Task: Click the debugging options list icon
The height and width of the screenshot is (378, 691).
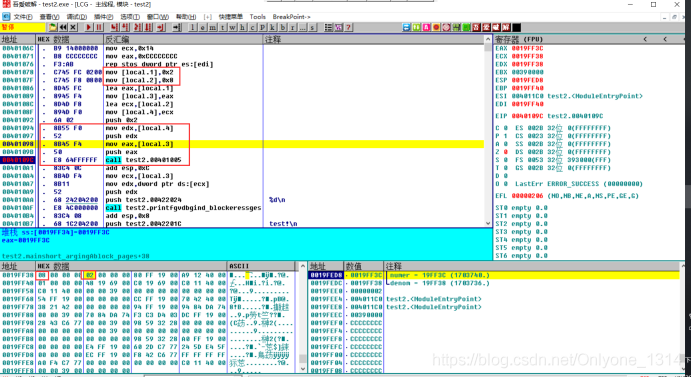Action: tap(328, 27)
